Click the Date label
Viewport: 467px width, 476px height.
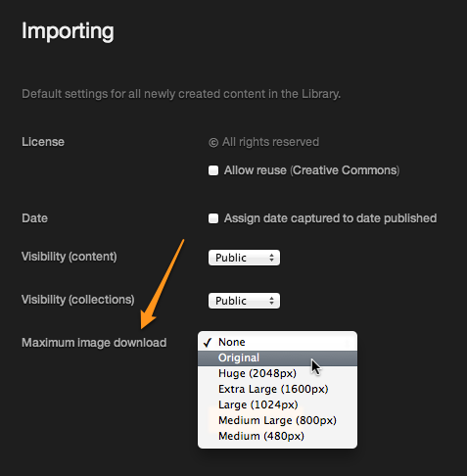coord(34,218)
